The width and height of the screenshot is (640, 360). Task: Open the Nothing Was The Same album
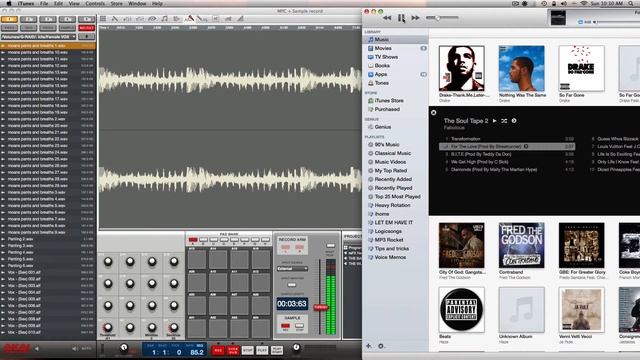pos(522,69)
